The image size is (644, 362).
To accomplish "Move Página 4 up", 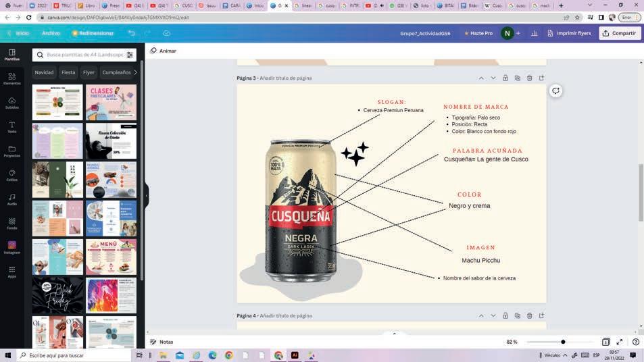I will coord(481,315).
